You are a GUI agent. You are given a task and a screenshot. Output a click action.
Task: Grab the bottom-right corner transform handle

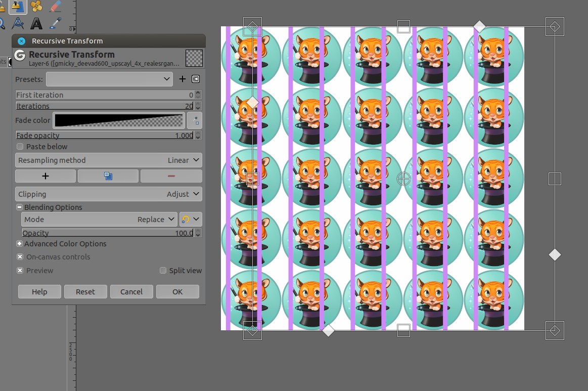(555, 330)
